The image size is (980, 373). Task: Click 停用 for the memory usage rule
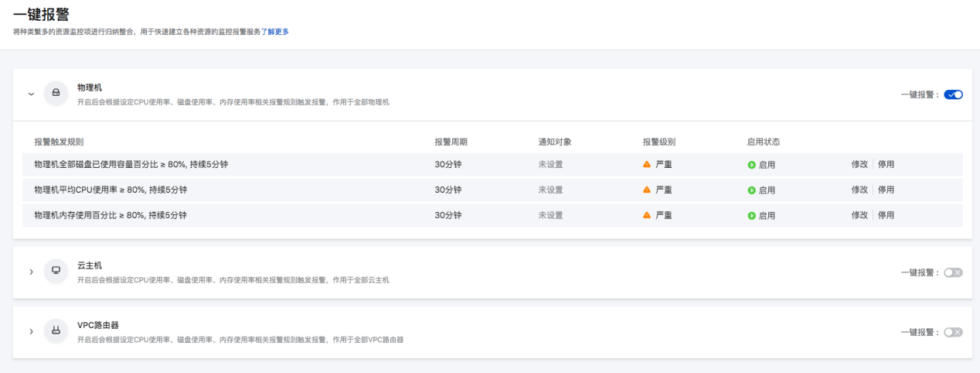[x=886, y=215]
